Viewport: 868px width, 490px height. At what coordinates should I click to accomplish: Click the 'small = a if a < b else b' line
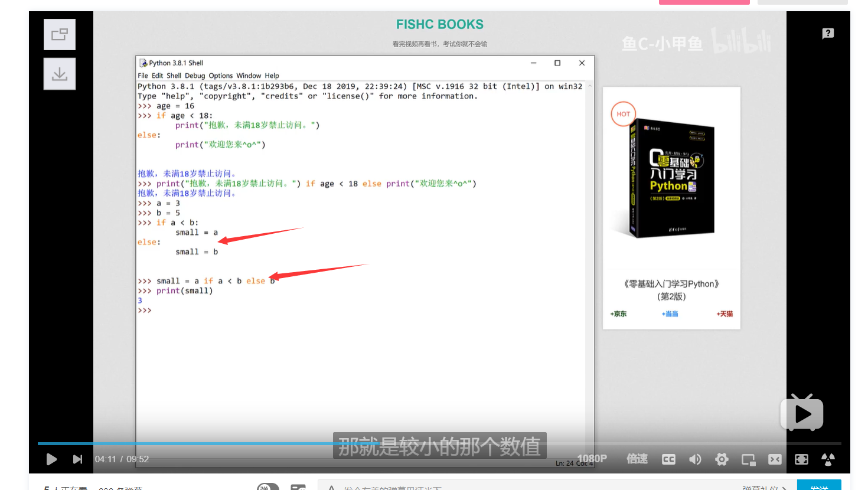[x=216, y=281]
